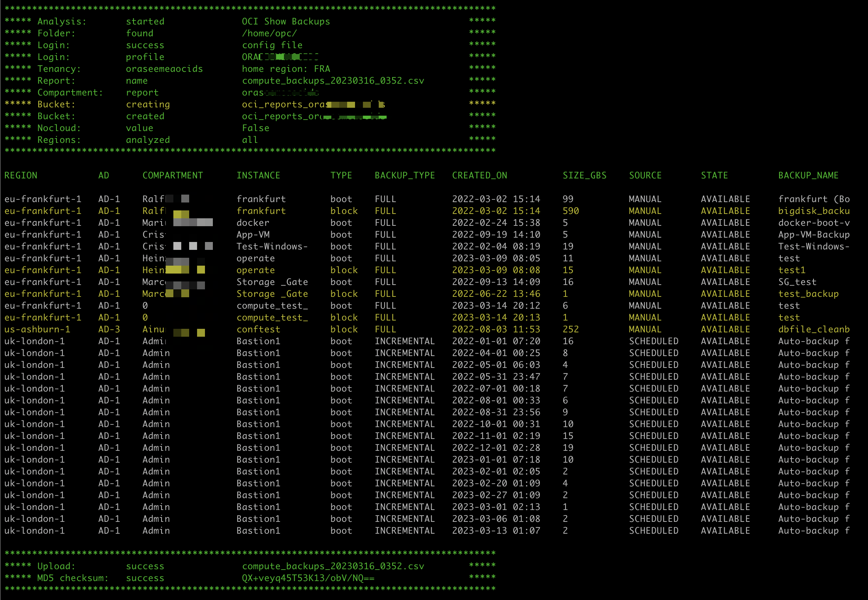The image size is (868, 600).
Task: Click the Tenancy value oraseemeaocids
Action: pos(164,69)
